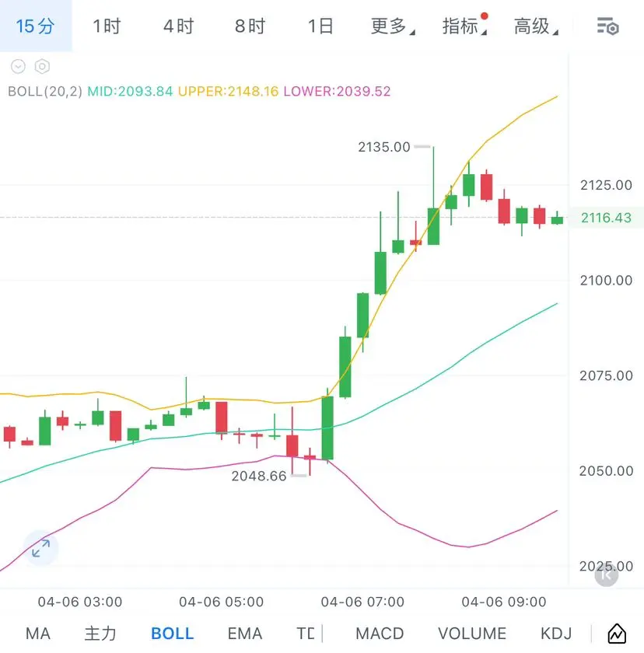Click the 2100.00 price axis label
Image resolution: width=644 pixels, height=653 pixels.
(x=606, y=281)
